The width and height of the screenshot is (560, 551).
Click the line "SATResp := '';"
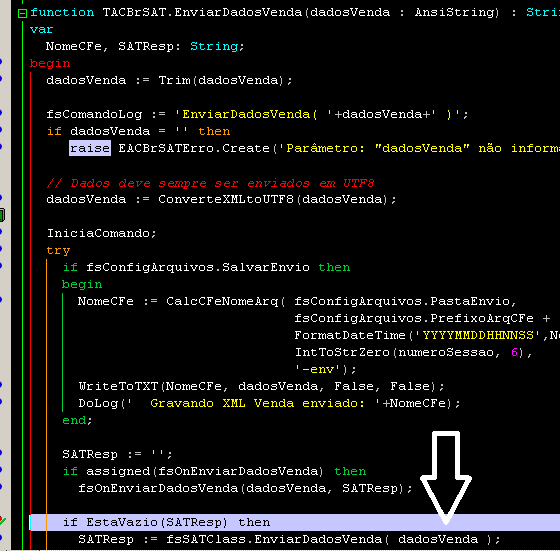118,455
